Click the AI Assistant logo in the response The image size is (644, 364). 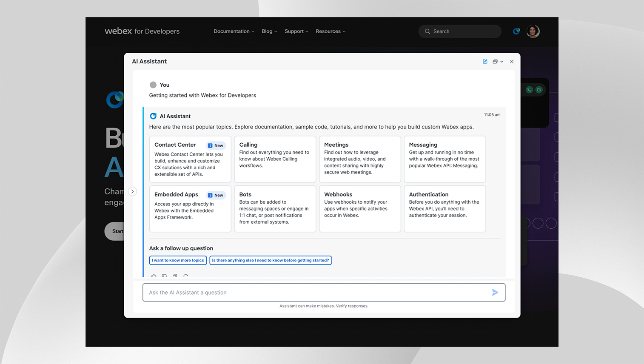pos(153,116)
